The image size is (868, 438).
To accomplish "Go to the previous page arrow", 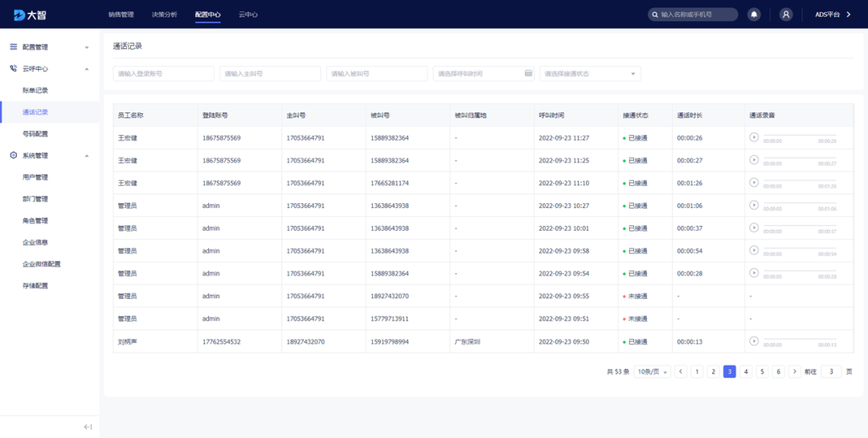I will click(x=681, y=371).
